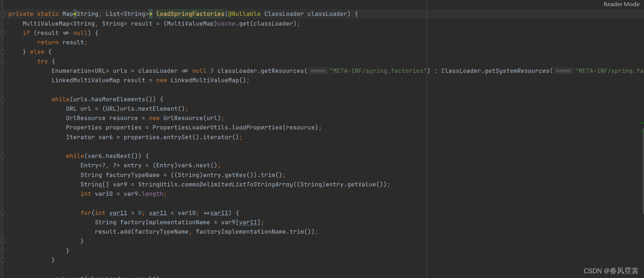Viewport: 644px width, 278px height.
Task: Click 'return result;' statement
Action: click(x=62, y=43)
